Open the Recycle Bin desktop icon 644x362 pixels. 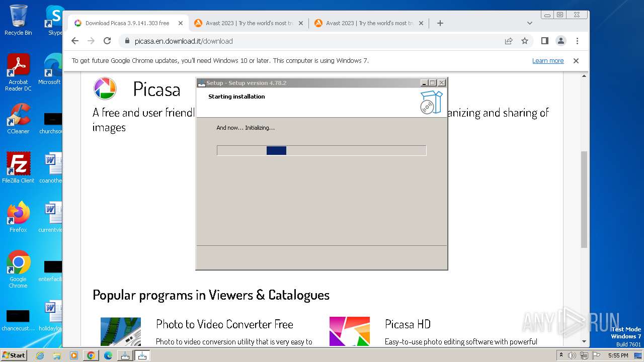(x=18, y=20)
